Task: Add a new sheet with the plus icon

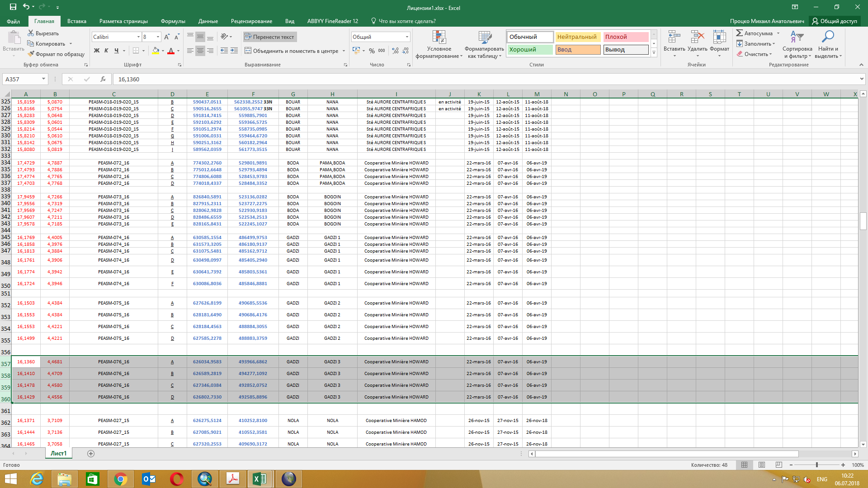Action: (x=91, y=454)
